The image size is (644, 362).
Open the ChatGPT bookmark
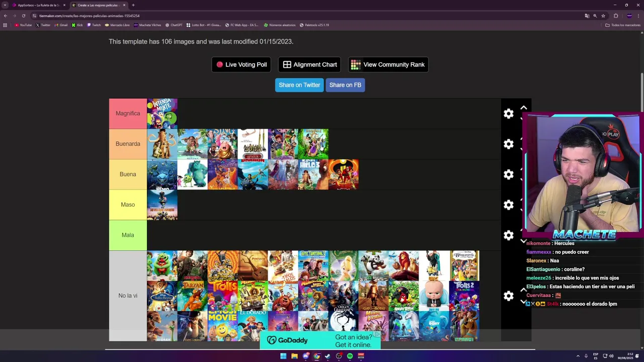point(174,25)
